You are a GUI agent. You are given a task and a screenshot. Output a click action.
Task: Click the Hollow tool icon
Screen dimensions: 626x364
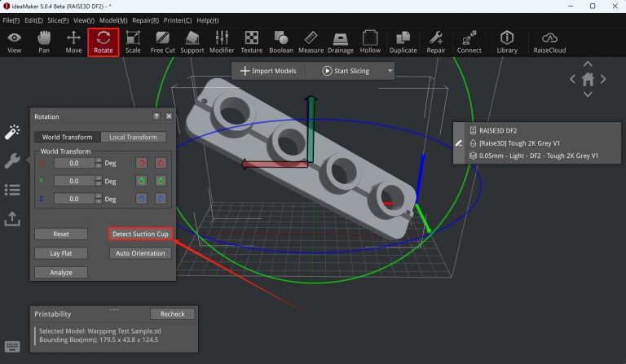point(370,42)
